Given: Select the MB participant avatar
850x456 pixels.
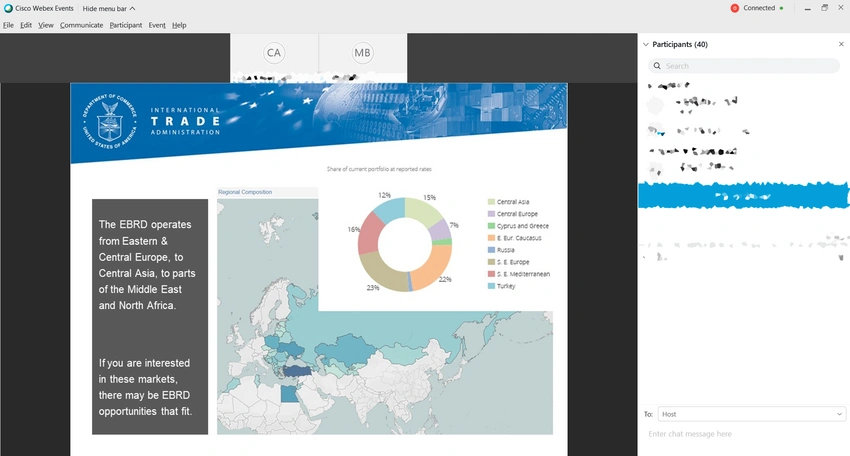Looking at the screenshot, I should (x=363, y=53).
